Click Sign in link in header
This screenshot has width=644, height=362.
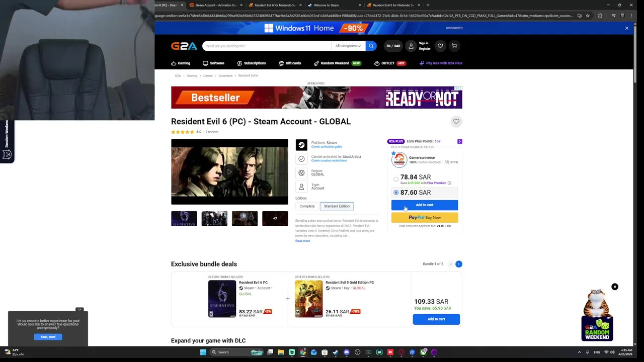(x=424, y=44)
